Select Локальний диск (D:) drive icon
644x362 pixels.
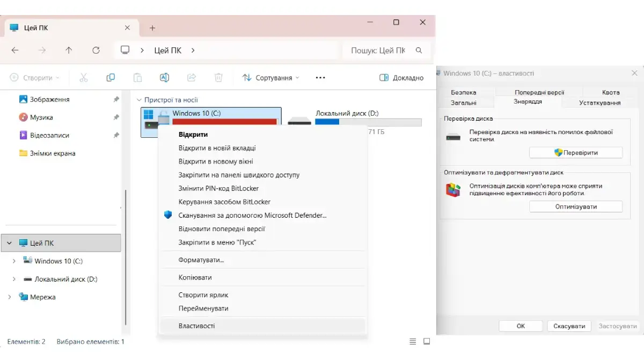coord(299,120)
